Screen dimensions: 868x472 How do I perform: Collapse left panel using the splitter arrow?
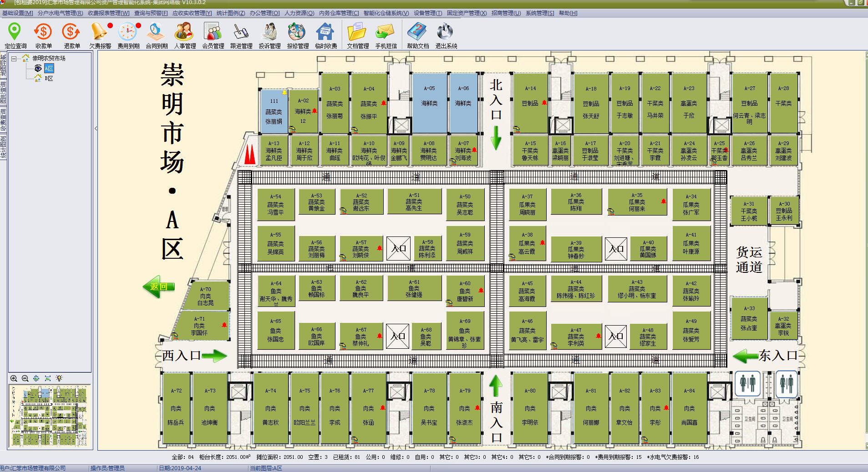pyautogui.click(x=96, y=129)
